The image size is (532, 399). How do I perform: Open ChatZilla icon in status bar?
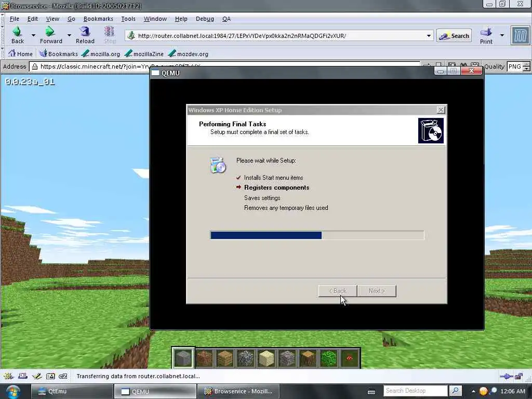63,376
